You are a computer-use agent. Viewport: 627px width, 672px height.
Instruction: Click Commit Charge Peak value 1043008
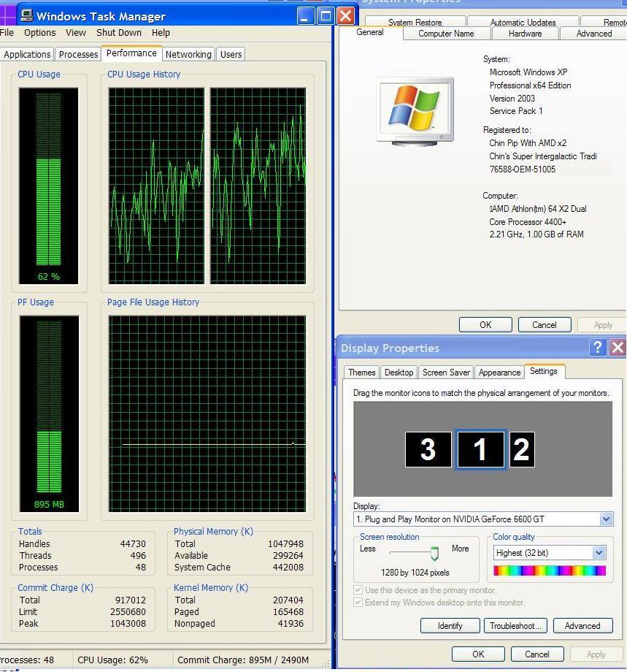click(128, 623)
